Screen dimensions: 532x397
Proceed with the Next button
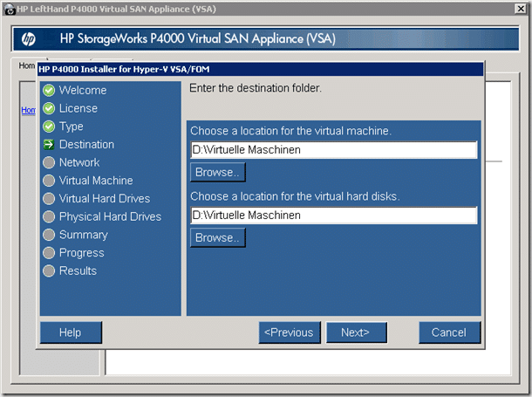(356, 332)
